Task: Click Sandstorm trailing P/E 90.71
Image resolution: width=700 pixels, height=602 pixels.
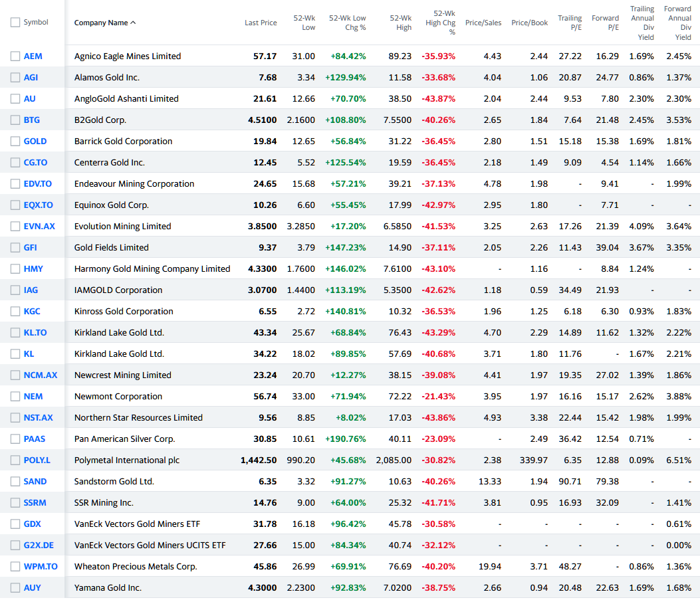Action: coord(570,482)
